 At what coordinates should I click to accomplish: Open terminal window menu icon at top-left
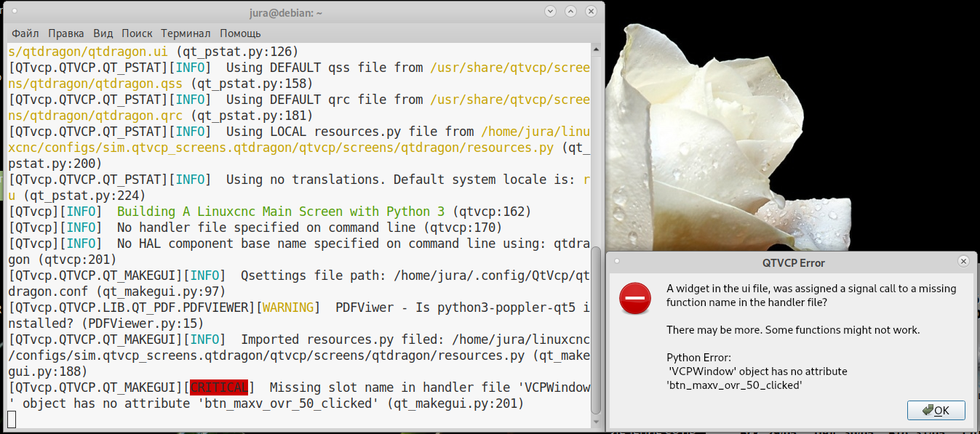[x=13, y=12]
